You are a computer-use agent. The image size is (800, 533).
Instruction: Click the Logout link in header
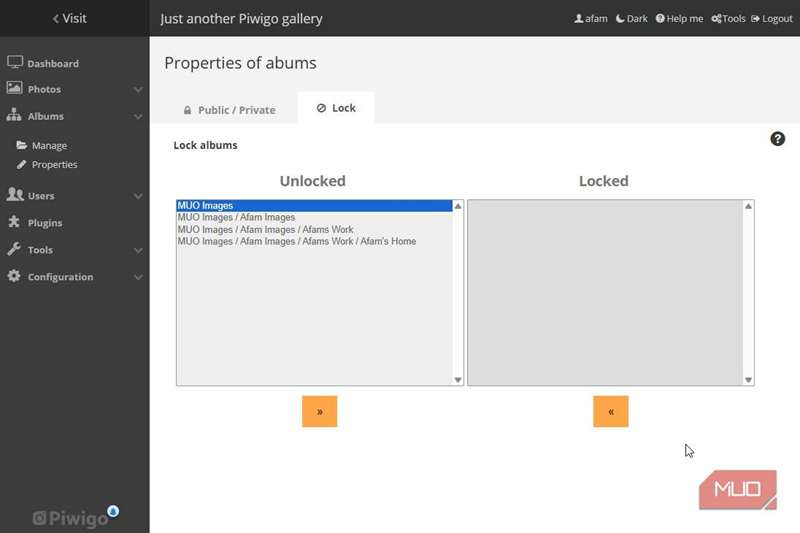771,19
